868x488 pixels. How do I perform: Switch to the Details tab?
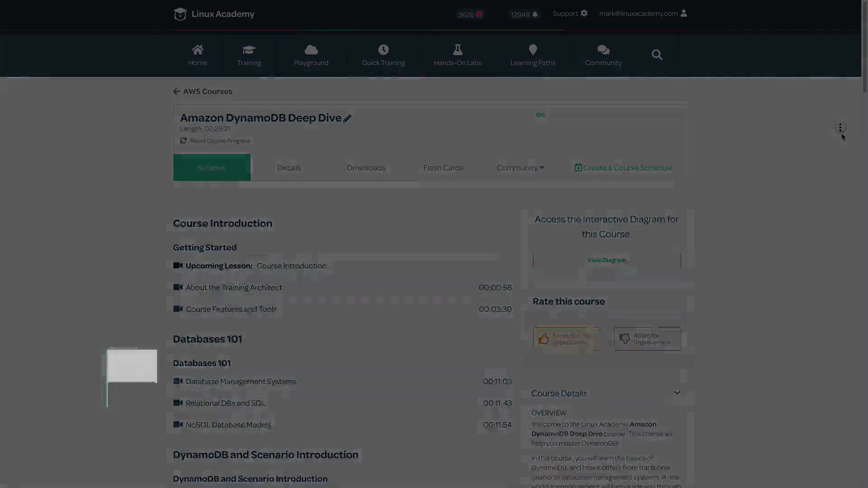point(289,168)
